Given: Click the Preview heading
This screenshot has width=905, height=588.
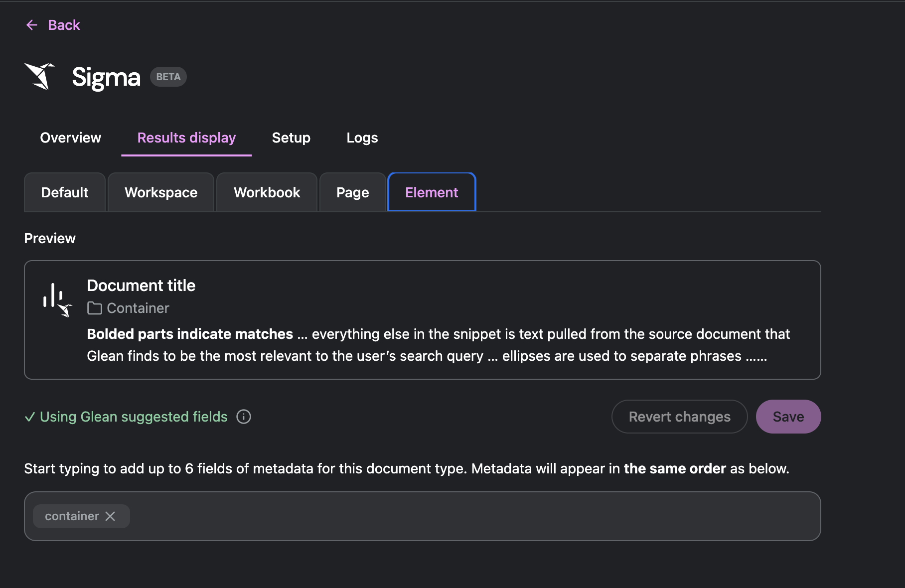Looking at the screenshot, I should pyautogui.click(x=50, y=238).
